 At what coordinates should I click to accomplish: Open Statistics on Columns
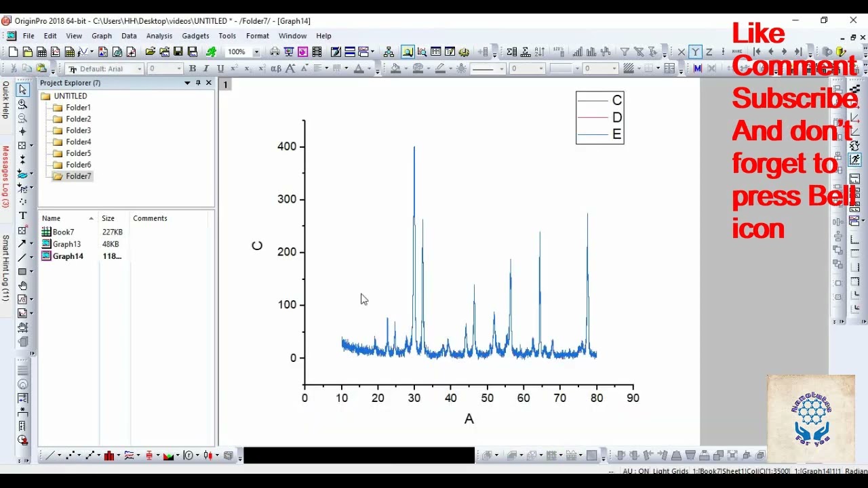511,52
